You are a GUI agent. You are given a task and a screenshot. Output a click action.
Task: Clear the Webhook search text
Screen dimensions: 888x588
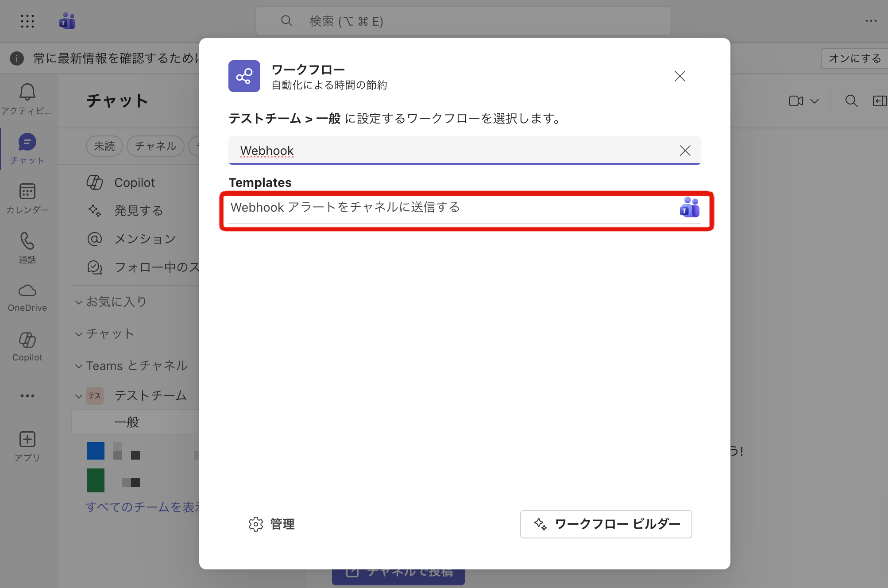coord(685,151)
